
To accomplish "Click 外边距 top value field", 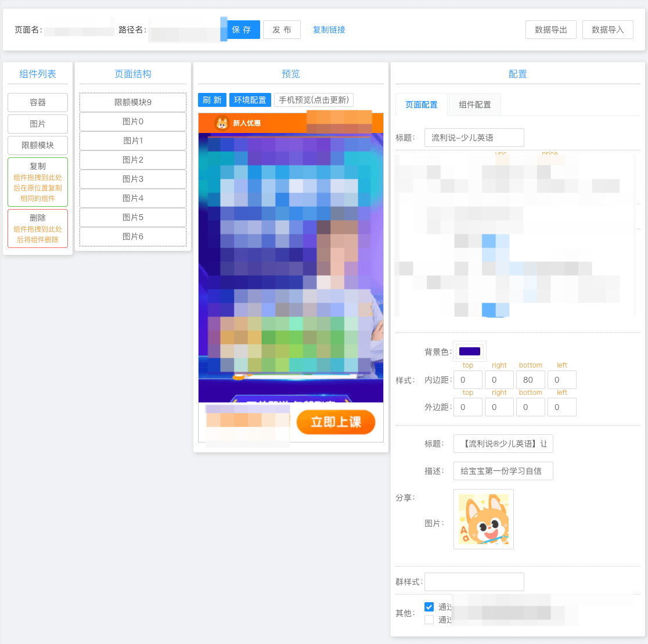I will [x=468, y=407].
